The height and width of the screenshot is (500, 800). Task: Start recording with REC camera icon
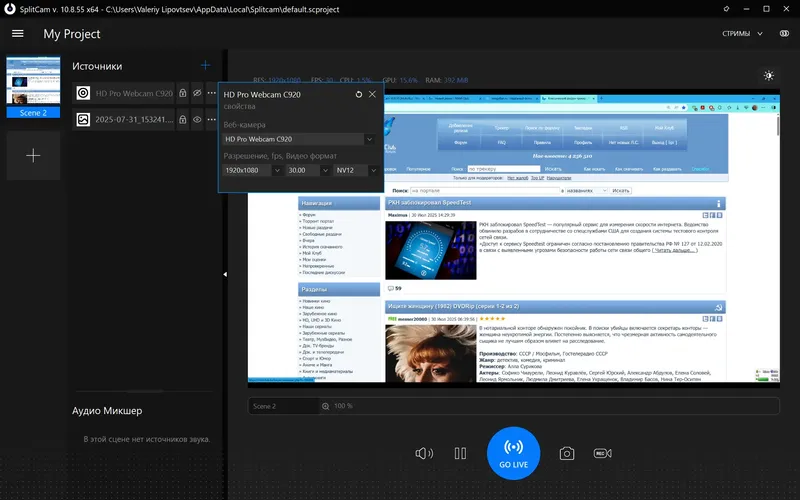[x=603, y=453]
